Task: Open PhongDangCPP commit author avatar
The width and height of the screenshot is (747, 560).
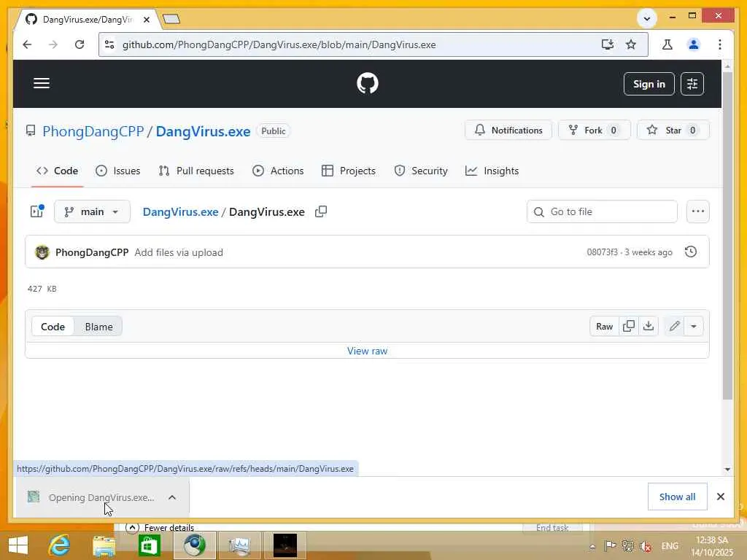Action: click(x=42, y=252)
